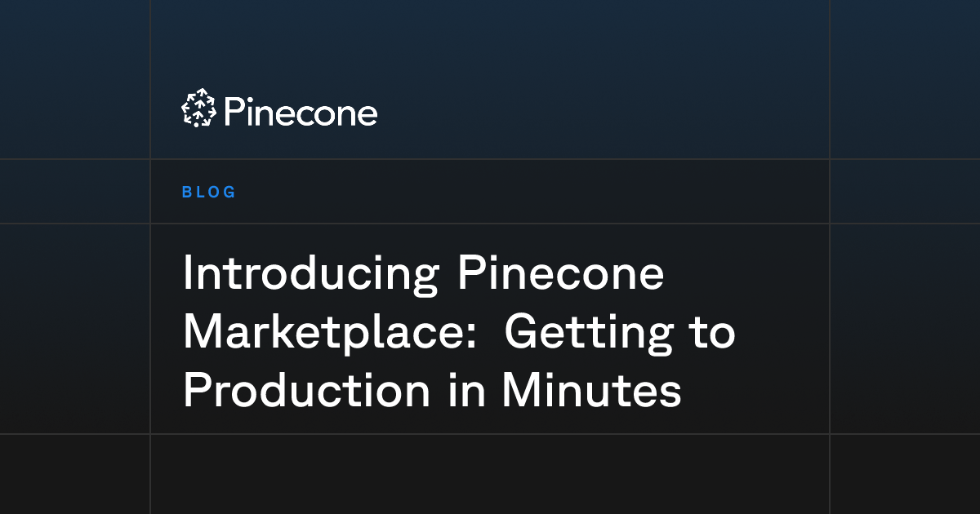The height and width of the screenshot is (514, 980).
Task: Click the letter G in the BLOG label
Action: coord(229,193)
